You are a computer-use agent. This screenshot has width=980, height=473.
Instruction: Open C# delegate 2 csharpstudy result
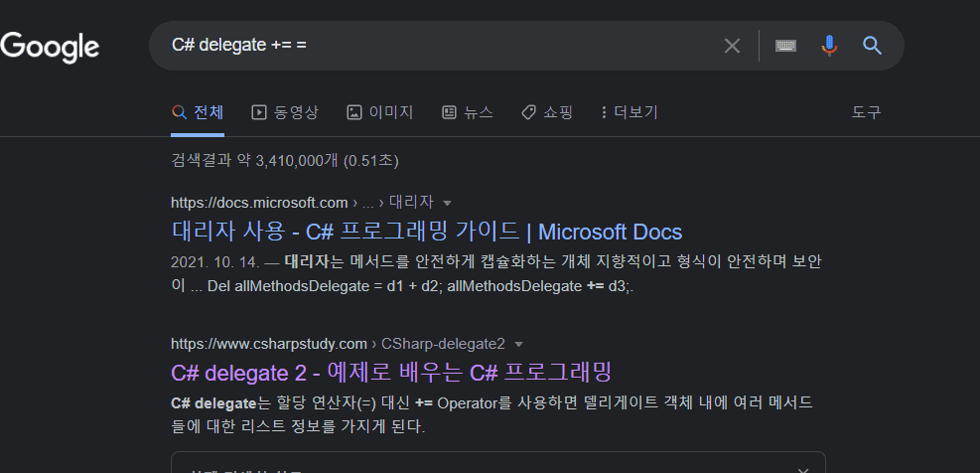(x=390, y=373)
